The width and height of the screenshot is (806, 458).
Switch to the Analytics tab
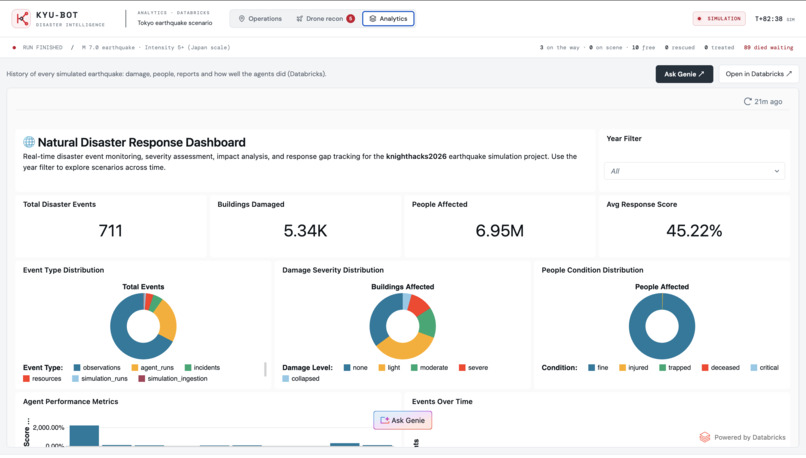click(x=388, y=19)
